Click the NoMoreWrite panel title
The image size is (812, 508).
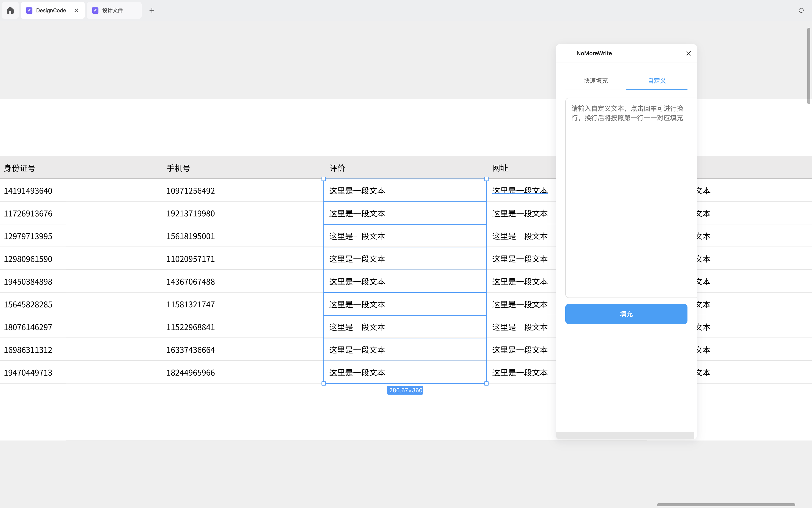click(594, 53)
